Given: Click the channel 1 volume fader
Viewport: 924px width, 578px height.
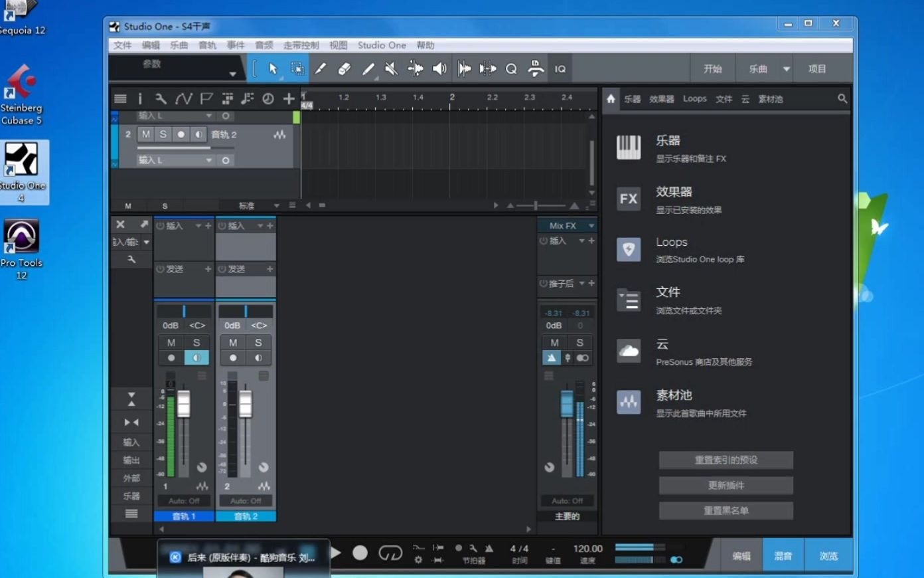Looking at the screenshot, I should (183, 403).
